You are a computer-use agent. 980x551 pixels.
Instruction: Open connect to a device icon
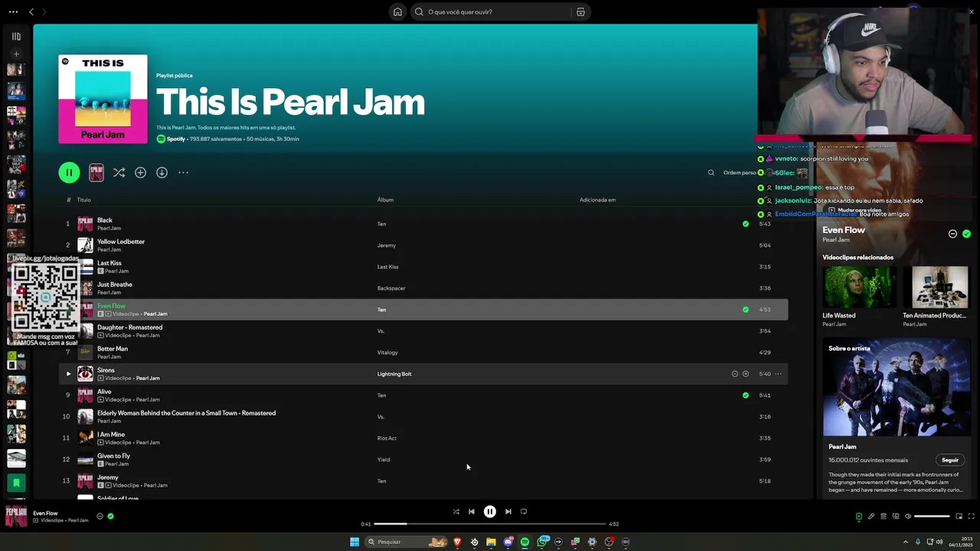(x=896, y=517)
